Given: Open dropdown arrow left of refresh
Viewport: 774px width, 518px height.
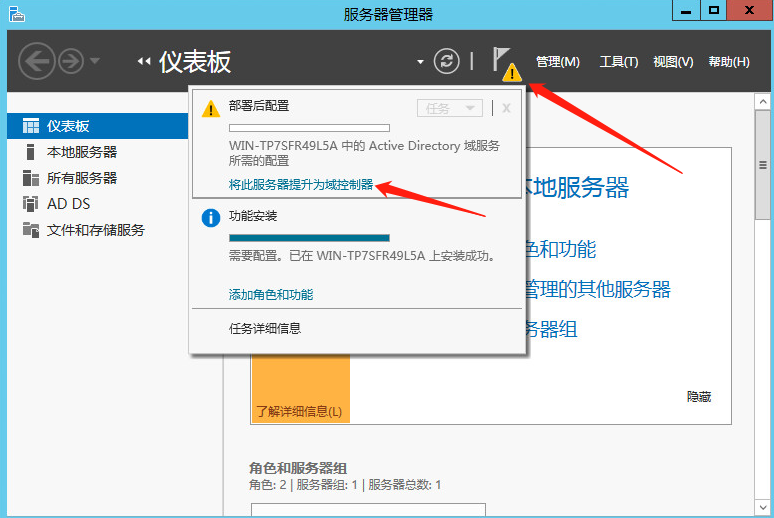Looking at the screenshot, I should tap(420, 62).
